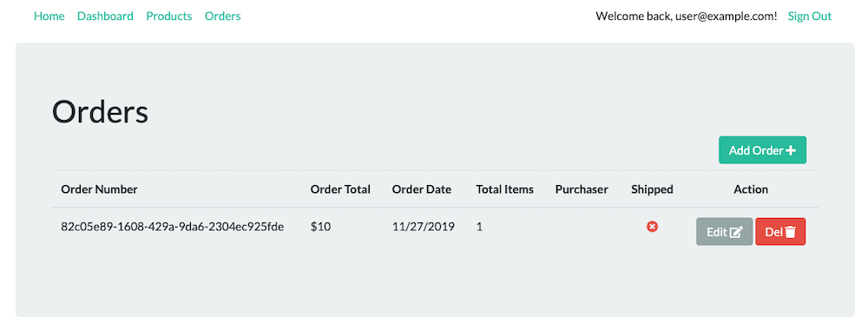Select the order number 82c05e89-1608 text
Screen dimensions: 868x331
pos(172,226)
